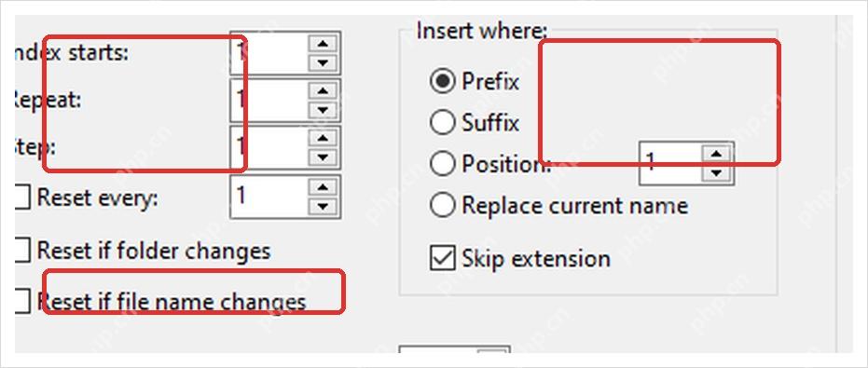Enable Reset if file name changes

click(22, 302)
